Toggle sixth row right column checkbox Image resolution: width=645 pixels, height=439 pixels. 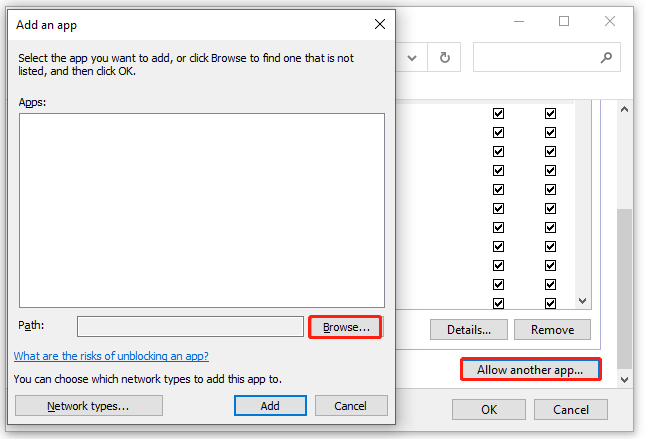pos(550,209)
